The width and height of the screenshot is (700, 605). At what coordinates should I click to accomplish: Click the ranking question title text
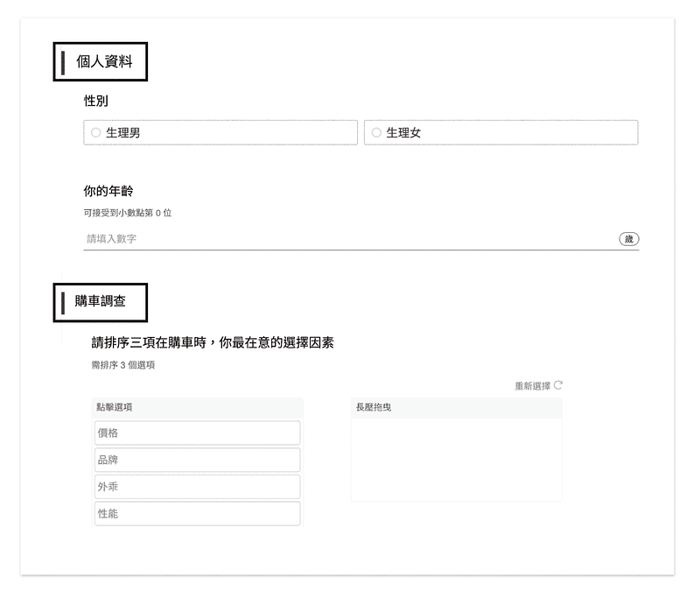click(213, 342)
